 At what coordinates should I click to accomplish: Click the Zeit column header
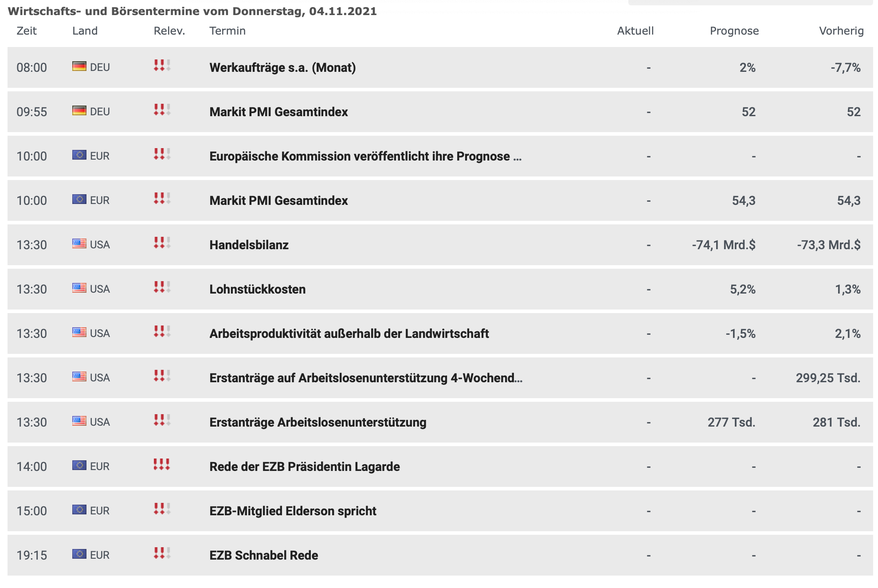coord(27,31)
